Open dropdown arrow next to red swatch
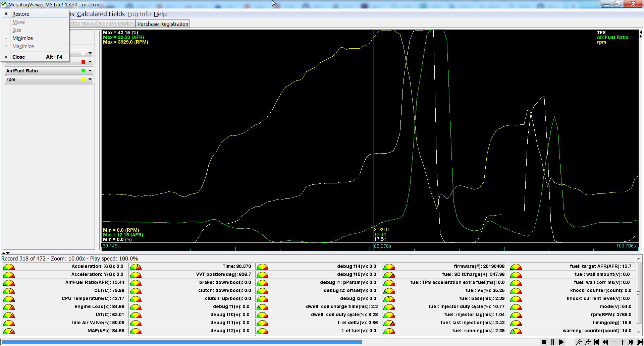The width and height of the screenshot is (644, 346). click(x=90, y=62)
